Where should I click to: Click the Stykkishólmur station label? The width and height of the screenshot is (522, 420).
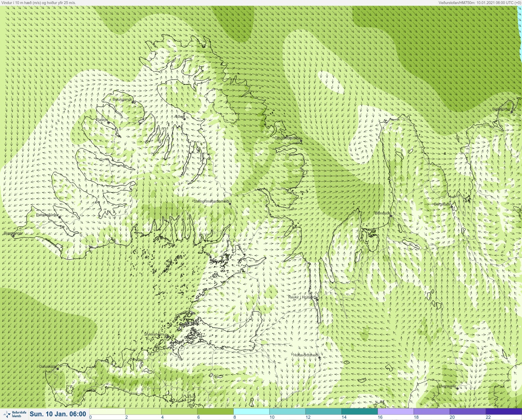pos(156,334)
